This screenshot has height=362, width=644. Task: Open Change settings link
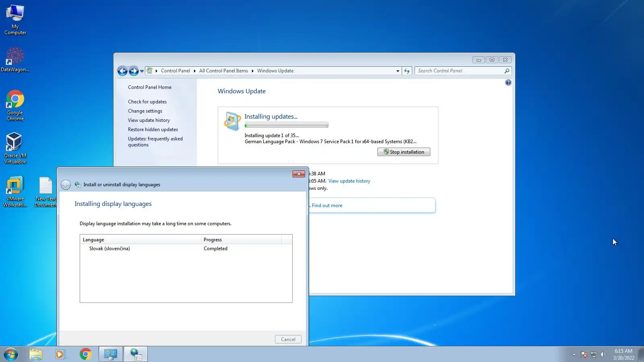coord(145,111)
